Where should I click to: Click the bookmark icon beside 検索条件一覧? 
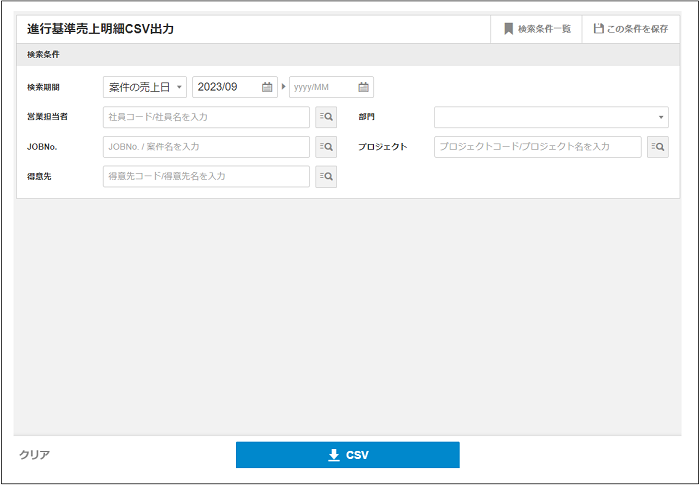508,29
